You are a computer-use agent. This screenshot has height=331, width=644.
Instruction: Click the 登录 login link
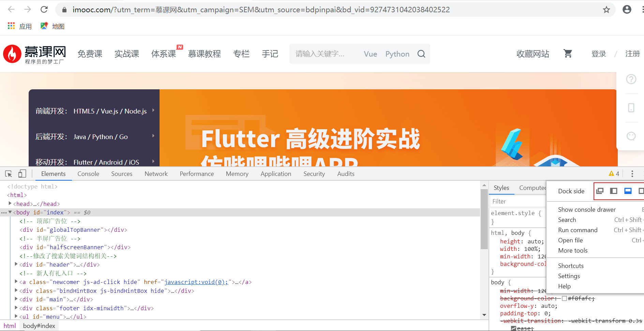[x=599, y=54]
